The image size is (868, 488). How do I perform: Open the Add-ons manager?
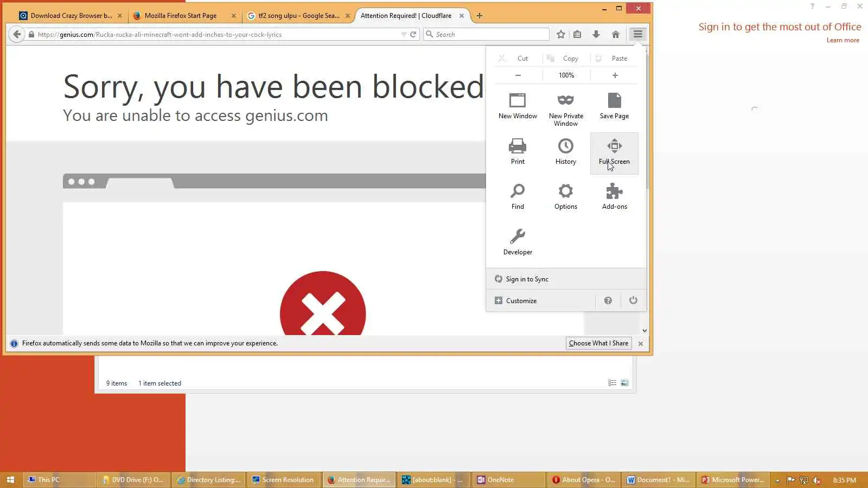[x=614, y=197]
